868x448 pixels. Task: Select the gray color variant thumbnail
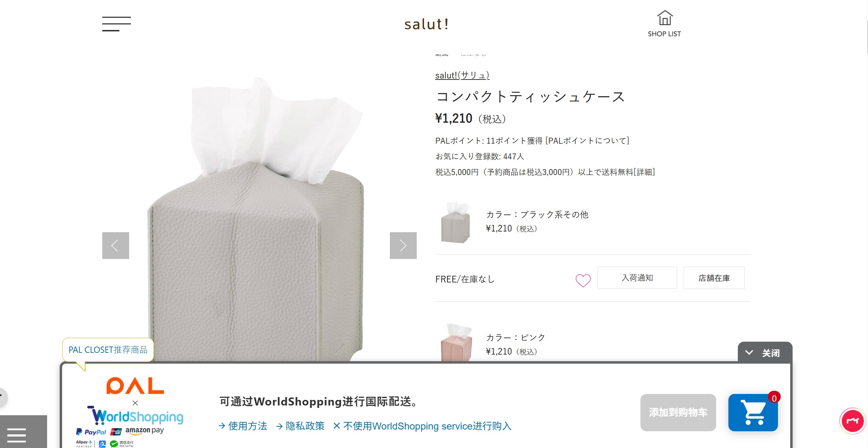point(455,222)
